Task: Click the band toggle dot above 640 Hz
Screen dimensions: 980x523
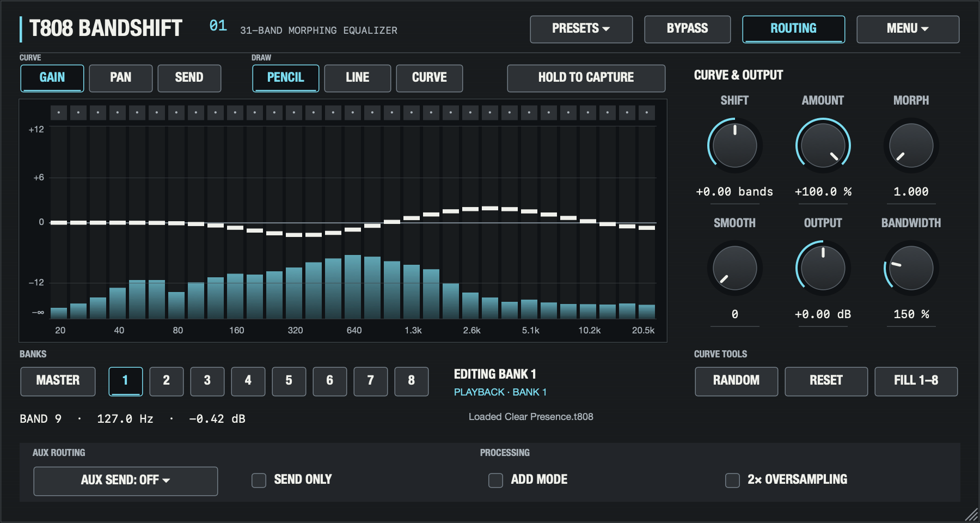Action: [353, 113]
